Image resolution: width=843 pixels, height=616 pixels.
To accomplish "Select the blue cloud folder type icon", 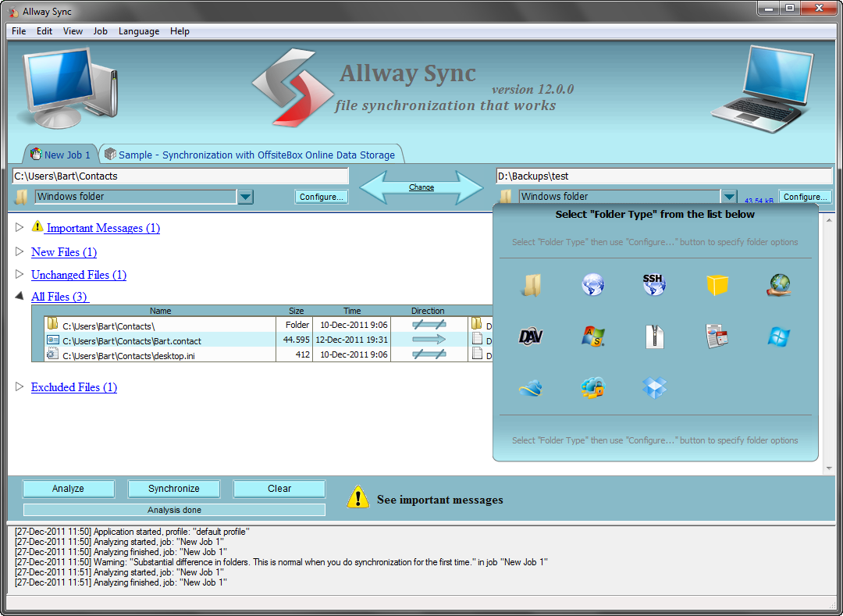I will coord(532,388).
